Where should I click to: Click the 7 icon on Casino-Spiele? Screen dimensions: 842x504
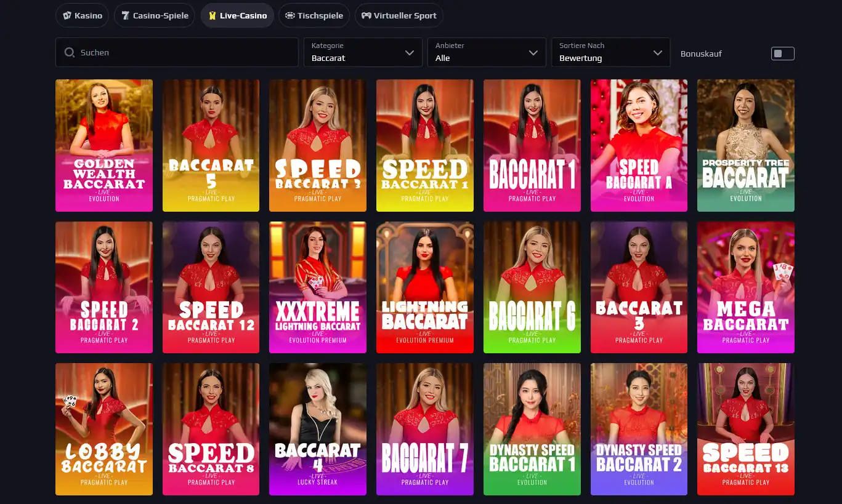(x=126, y=15)
